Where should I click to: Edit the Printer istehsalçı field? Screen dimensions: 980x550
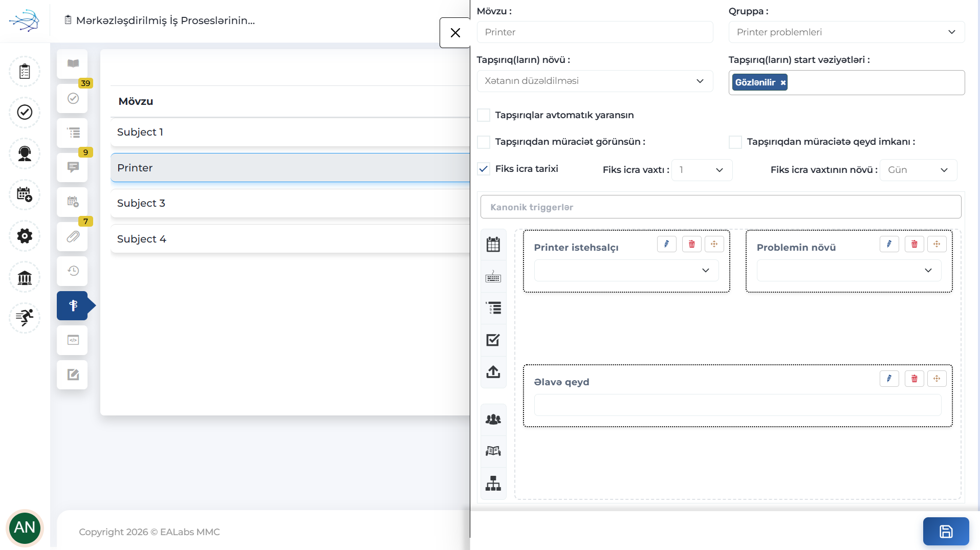666,244
